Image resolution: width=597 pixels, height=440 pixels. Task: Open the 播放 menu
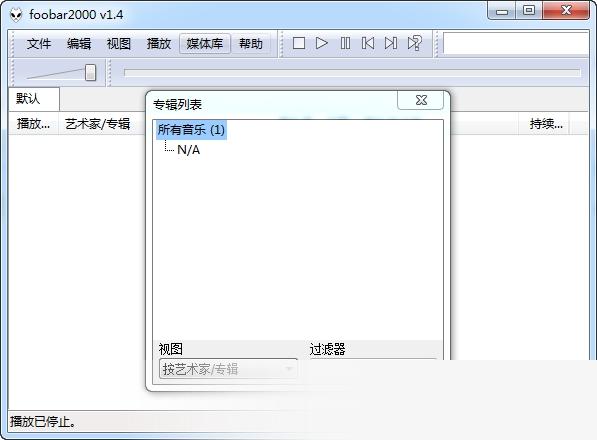pyautogui.click(x=159, y=44)
